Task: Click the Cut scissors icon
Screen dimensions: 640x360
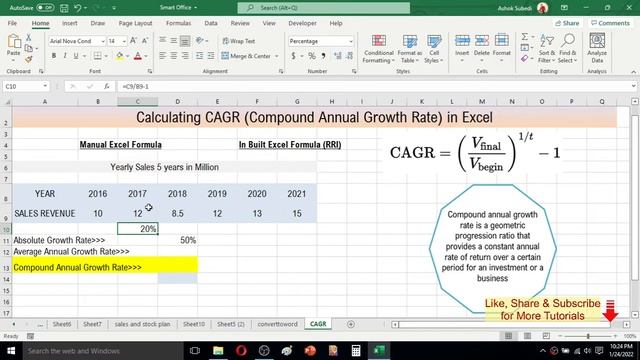Action: click(x=29, y=38)
